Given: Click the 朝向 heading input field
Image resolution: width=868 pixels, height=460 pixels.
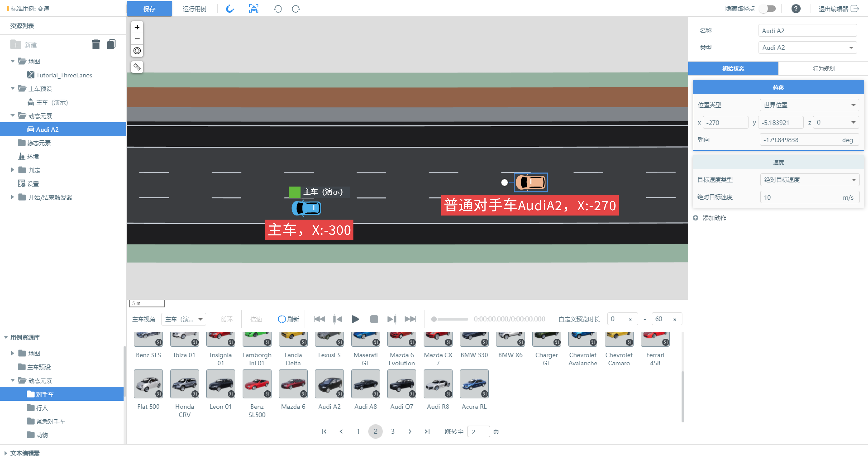Looking at the screenshot, I should tap(809, 140).
